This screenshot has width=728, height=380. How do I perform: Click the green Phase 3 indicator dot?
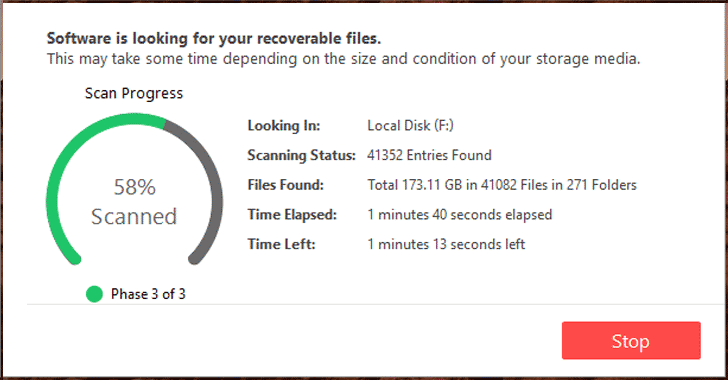point(94,294)
